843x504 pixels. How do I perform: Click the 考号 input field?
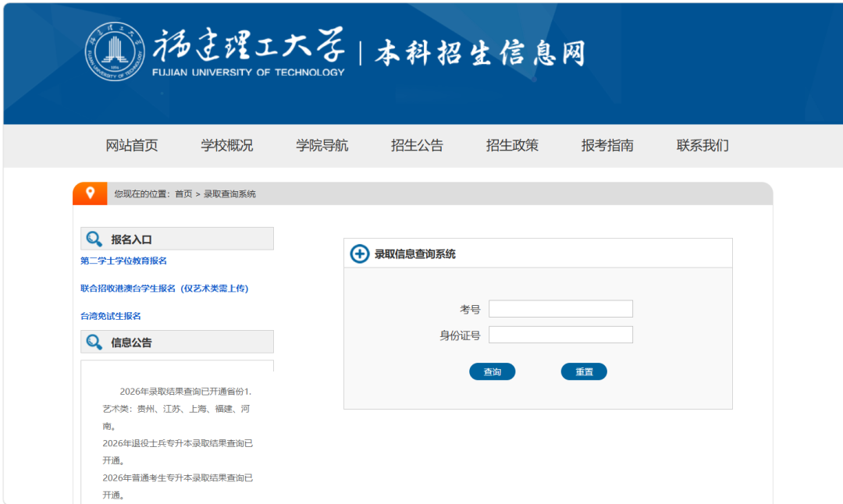(x=560, y=309)
